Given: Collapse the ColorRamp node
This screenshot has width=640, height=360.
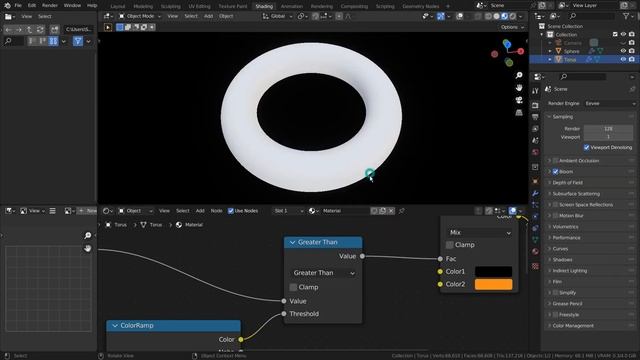Looking at the screenshot, I should click(115, 325).
